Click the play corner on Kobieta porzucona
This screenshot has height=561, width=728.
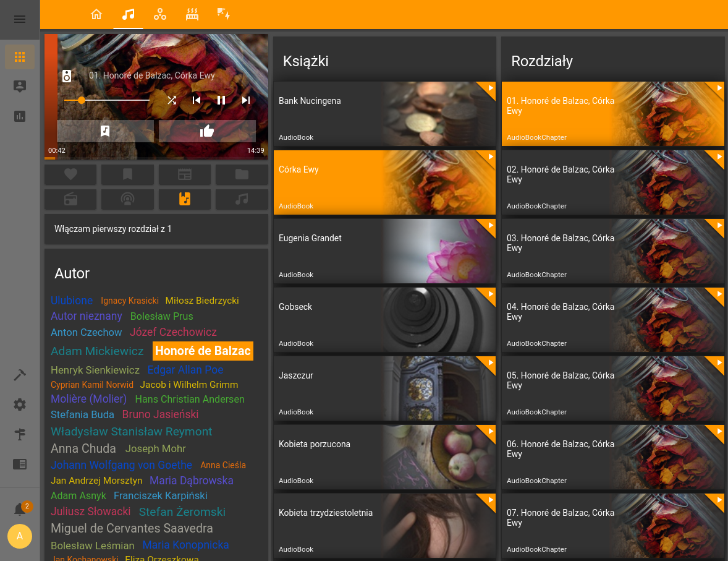(489, 431)
